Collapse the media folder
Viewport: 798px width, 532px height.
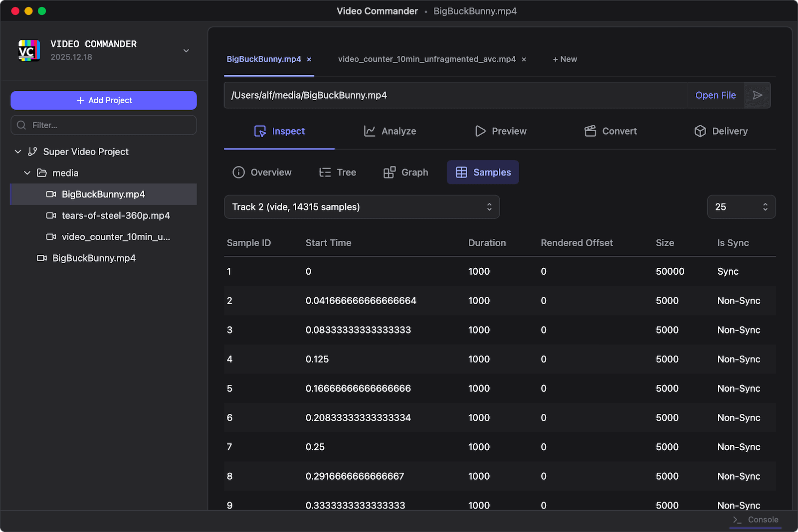click(27, 173)
